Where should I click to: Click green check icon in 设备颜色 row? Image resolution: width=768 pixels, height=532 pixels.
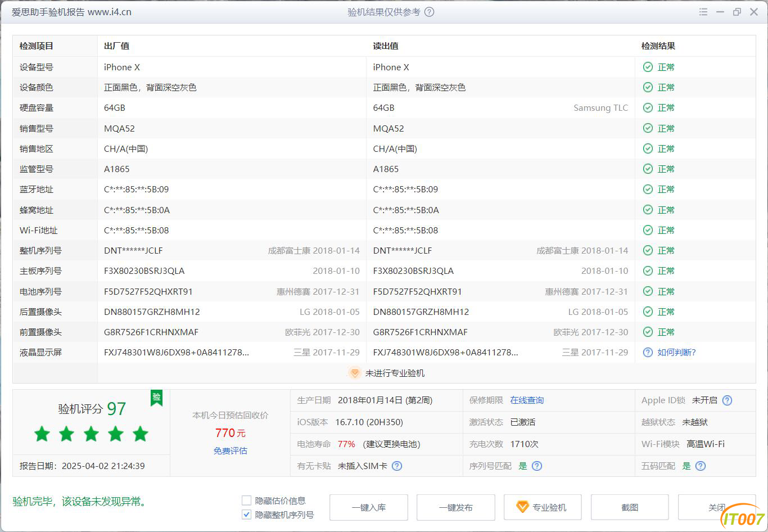(x=648, y=87)
